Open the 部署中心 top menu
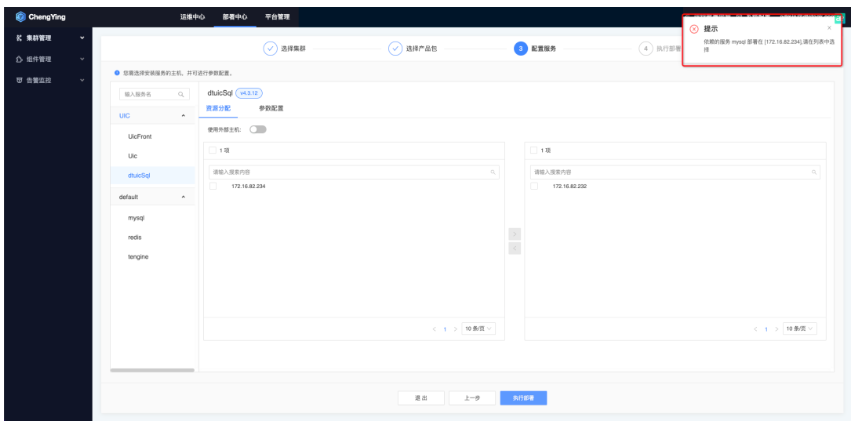The image size is (868, 430). tap(235, 17)
